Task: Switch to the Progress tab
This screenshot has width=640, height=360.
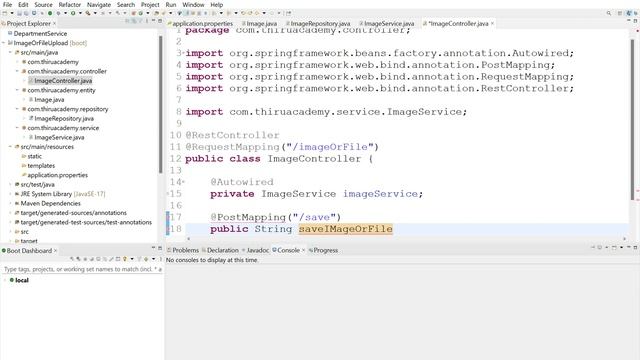Action: tap(323, 250)
